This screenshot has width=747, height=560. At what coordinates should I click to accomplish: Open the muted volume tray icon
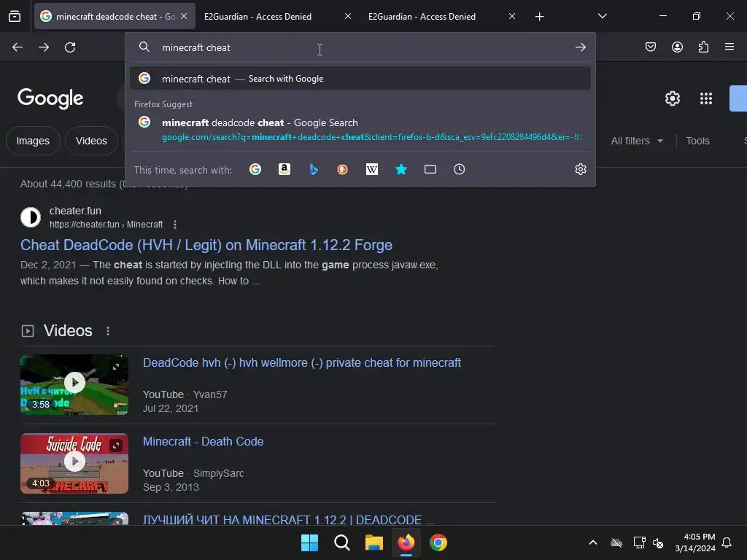point(658,542)
